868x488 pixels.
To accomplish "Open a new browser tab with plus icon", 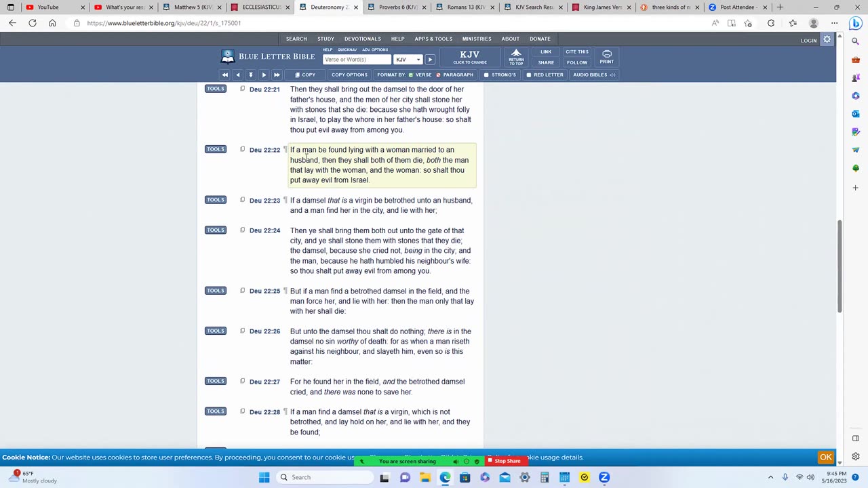I will [780, 7].
